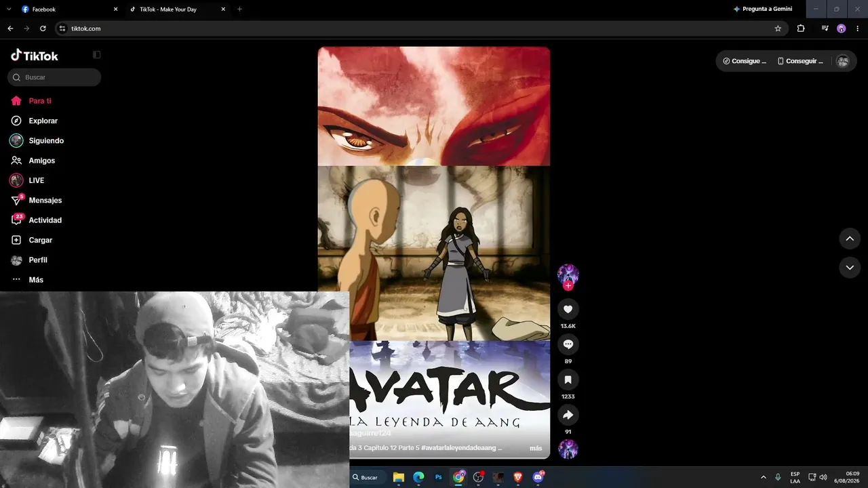Collapse the TikTok sidebar panel icon
Viewport: 868px width, 488px height.
96,55
